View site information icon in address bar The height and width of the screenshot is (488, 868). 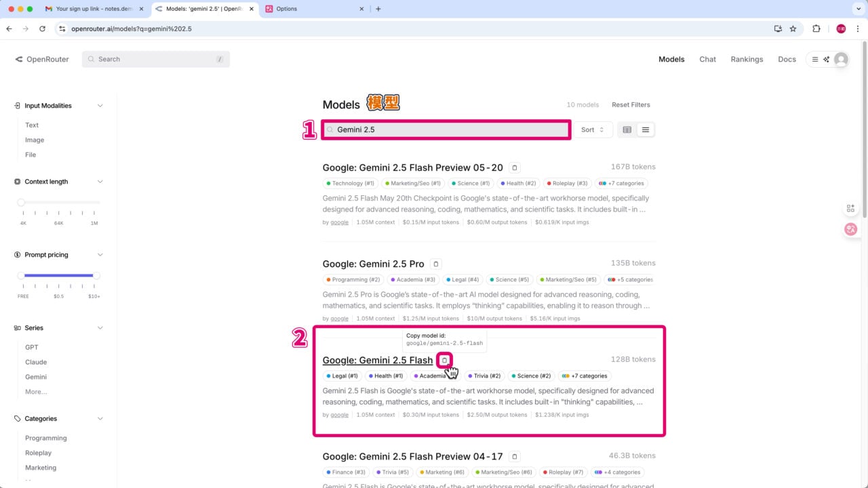(62, 28)
